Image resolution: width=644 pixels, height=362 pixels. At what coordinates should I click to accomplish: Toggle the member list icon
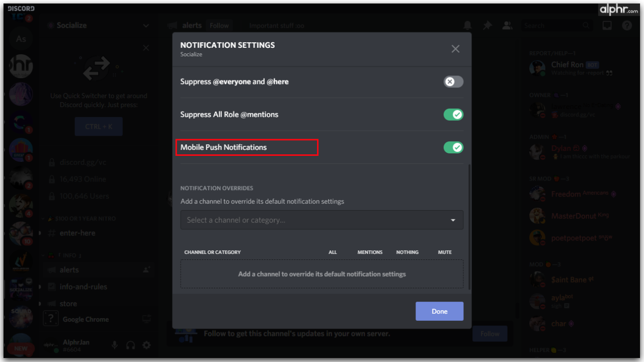coord(507,25)
